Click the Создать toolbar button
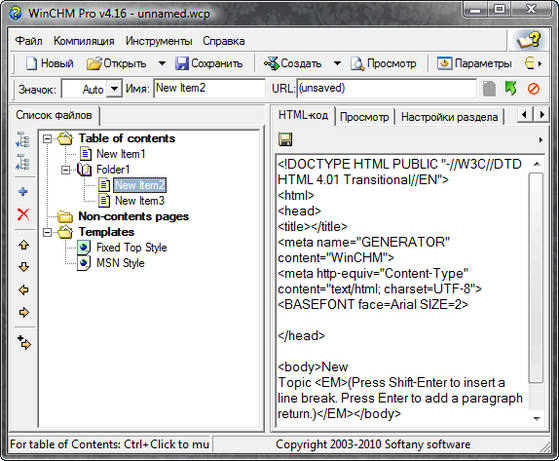This screenshot has height=461, width=559. point(293,64)
